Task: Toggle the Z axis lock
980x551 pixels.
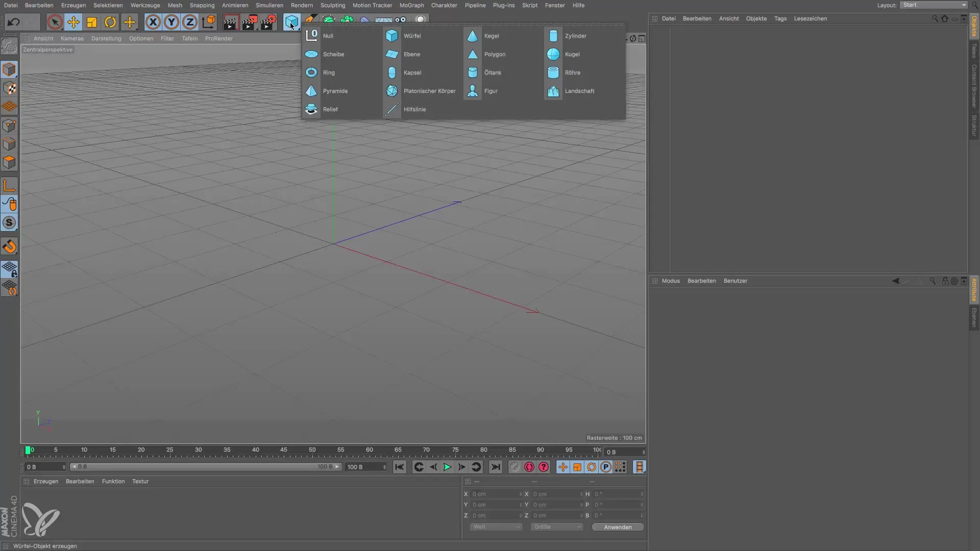Action: (190, 22)
